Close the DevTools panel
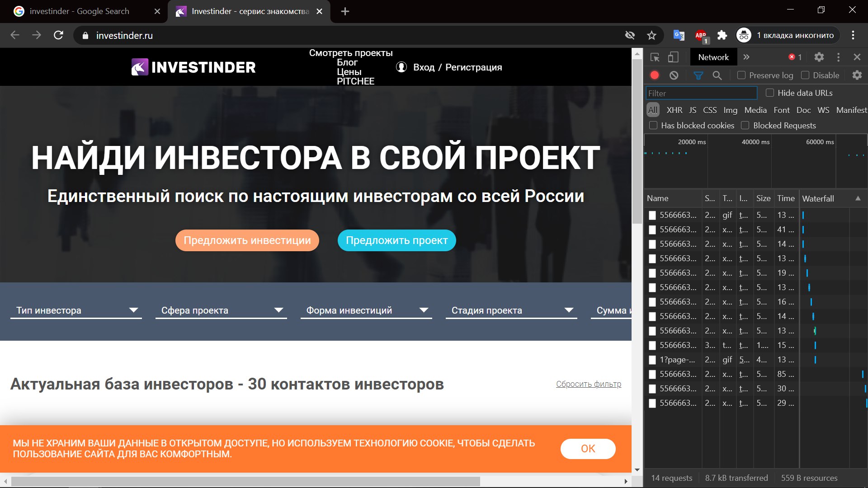The width and height of the screenshot is (868, 488). 857,57
